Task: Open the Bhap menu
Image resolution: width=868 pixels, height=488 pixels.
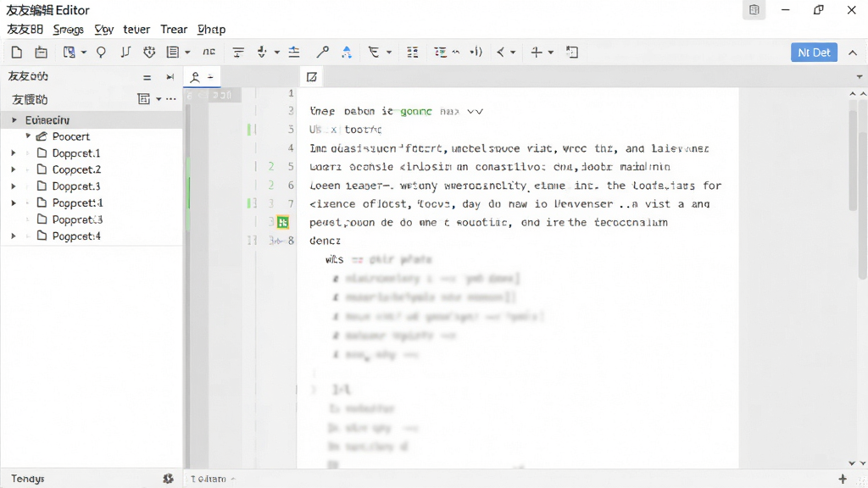Action: click(211, 30)
